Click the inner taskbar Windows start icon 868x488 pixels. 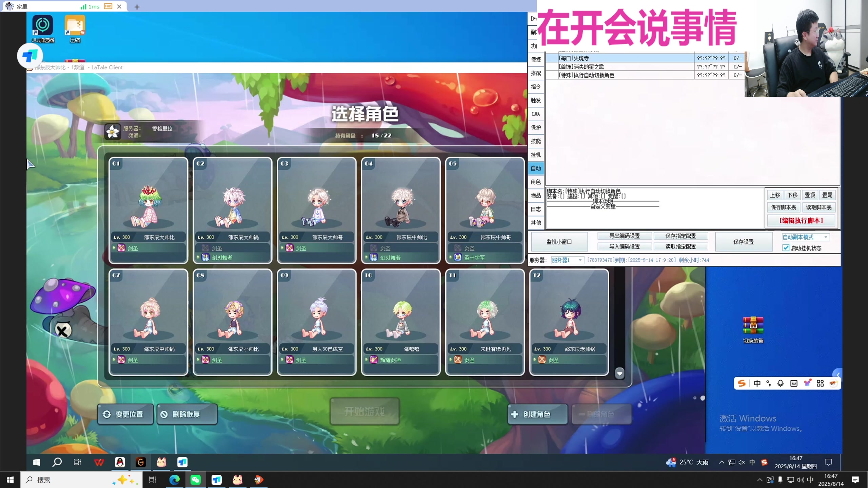pyautogui.click(x=37, y=462)
